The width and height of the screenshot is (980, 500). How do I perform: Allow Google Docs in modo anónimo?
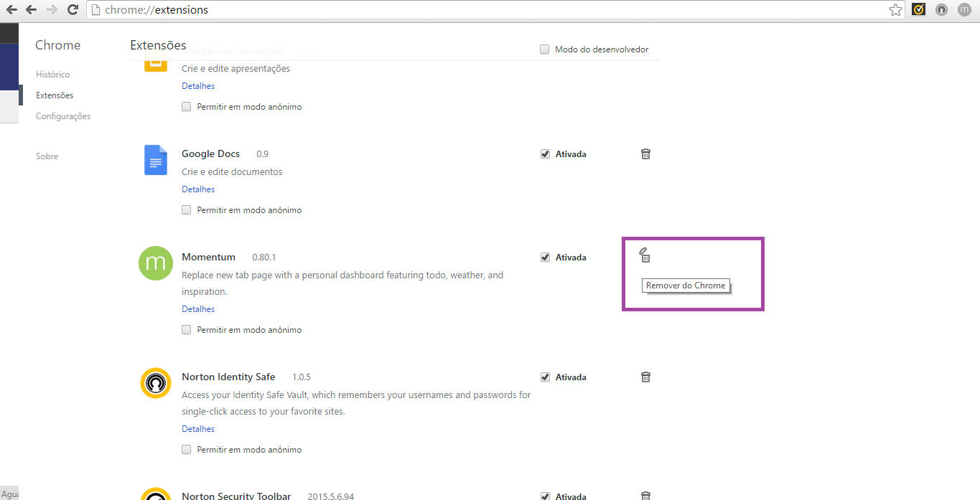click(187, 210)
